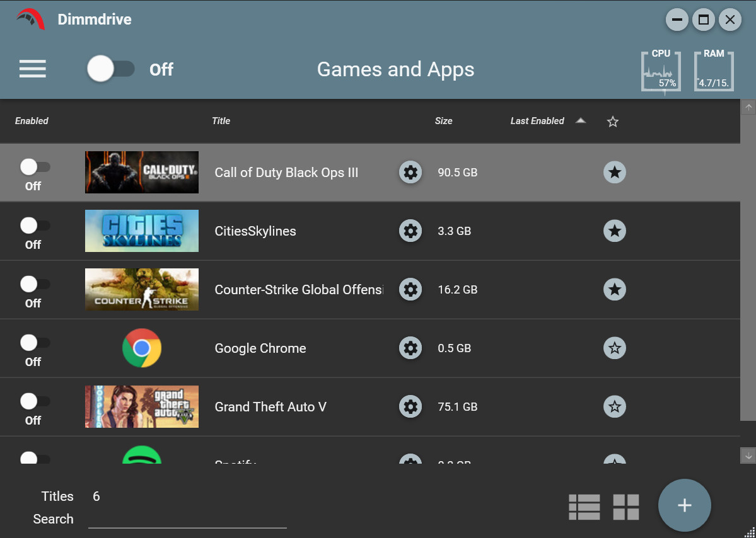Check the RAM usage indicator

[x=713, y=71]
